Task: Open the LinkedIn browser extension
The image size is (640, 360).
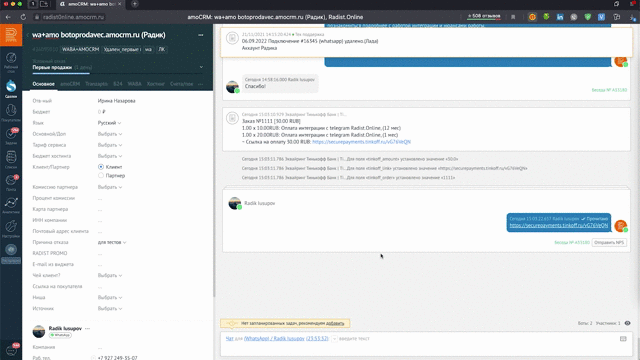Action: tap(560, 17)
